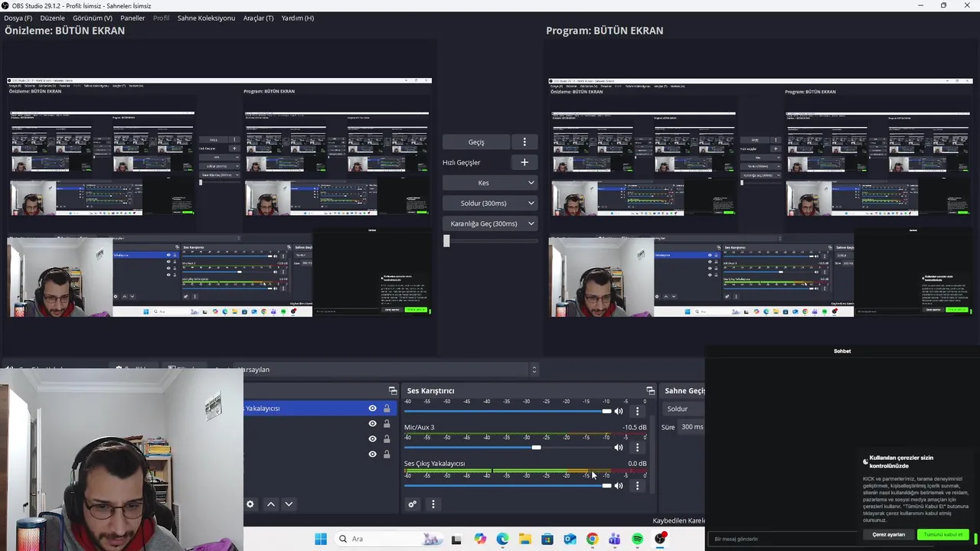Open Copilot from the taskbar

click(x=480, y=539)
